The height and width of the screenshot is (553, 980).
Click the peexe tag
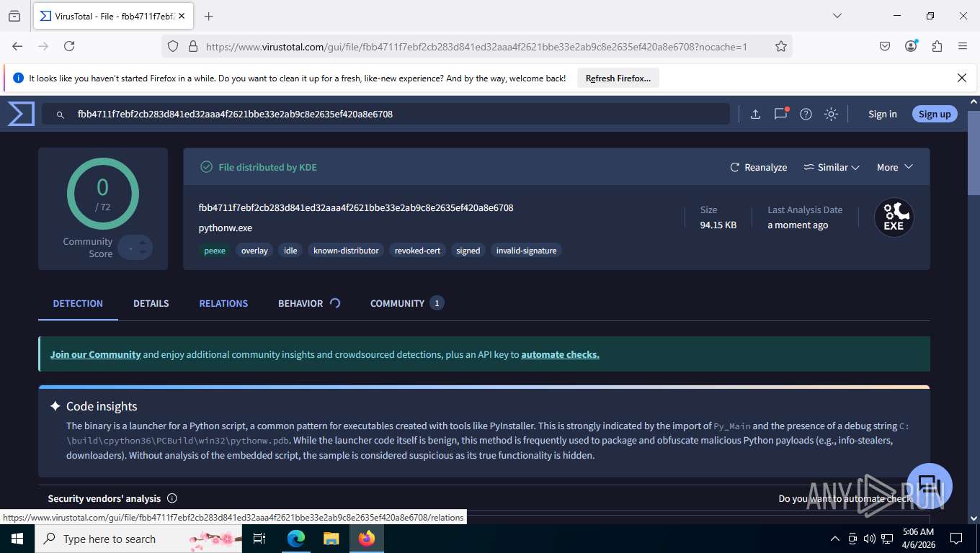215,251
